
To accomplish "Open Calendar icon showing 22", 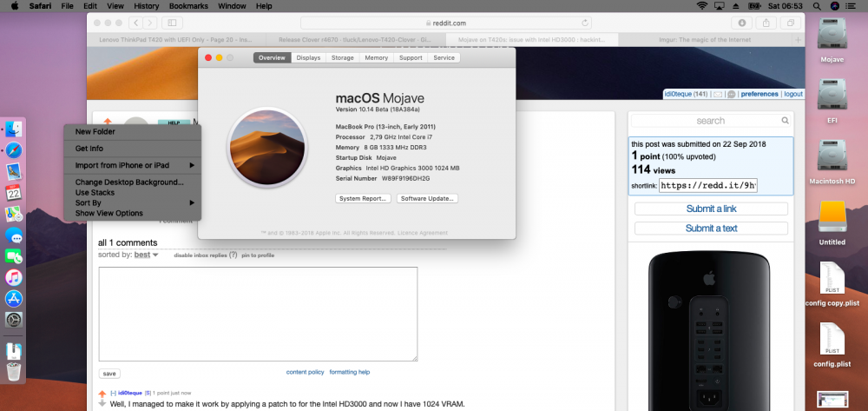I will click(14, 193).
